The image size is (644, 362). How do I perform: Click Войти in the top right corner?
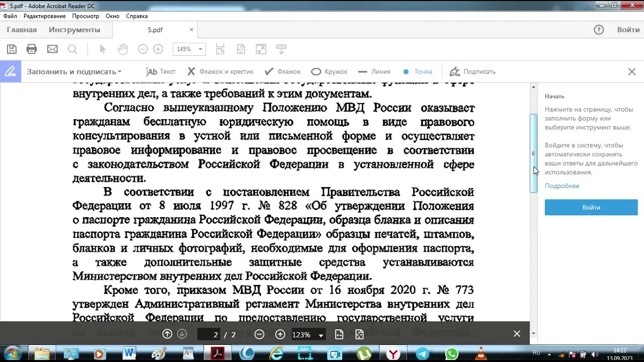coord(628,30)
